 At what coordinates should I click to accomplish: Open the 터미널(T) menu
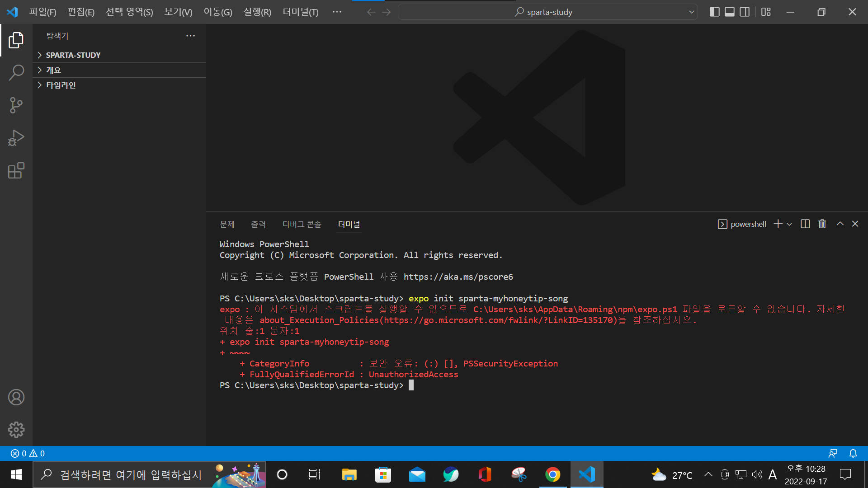tap(301, 12)
